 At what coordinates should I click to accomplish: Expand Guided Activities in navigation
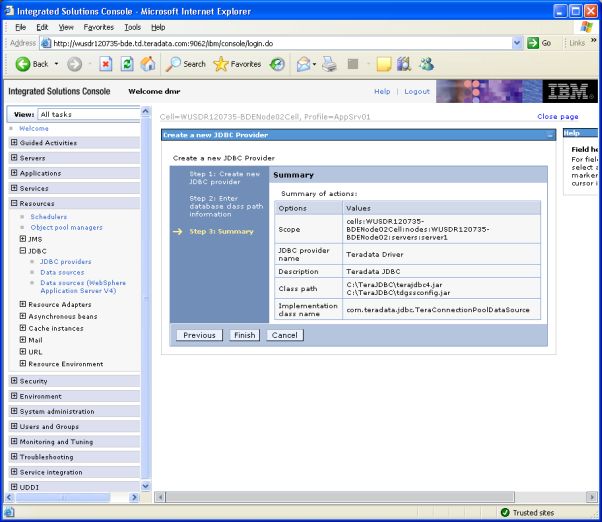(x=14, y=142)
